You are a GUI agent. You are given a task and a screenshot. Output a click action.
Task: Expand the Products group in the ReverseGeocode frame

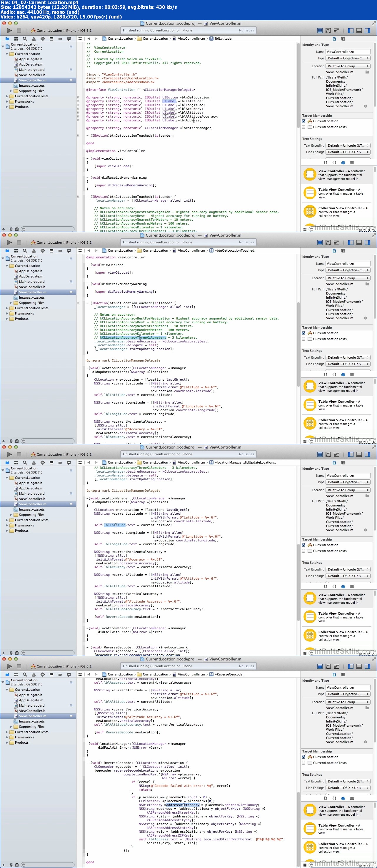coord(7,743)
